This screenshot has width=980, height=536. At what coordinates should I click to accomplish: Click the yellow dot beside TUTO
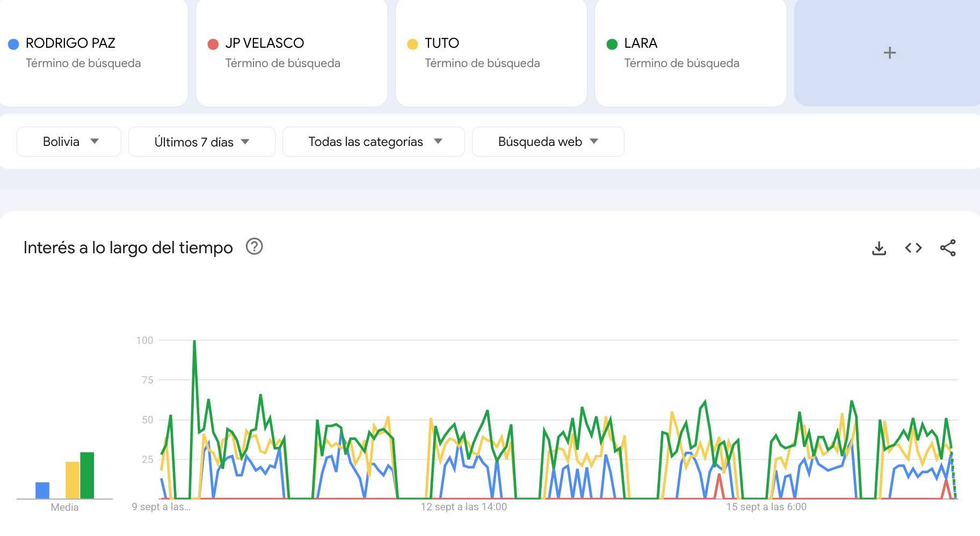coord(412,44)
